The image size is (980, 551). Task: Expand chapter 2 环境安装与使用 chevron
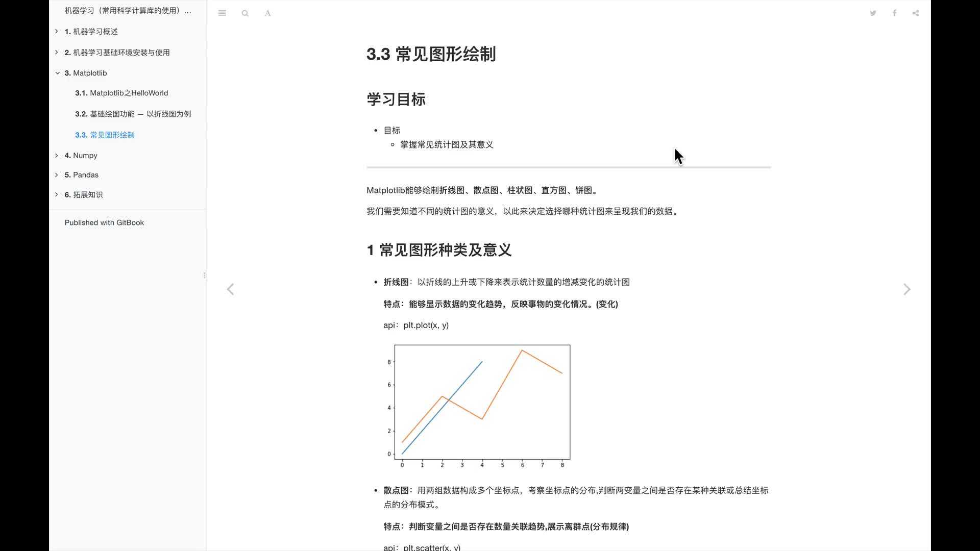click(57, 52)
